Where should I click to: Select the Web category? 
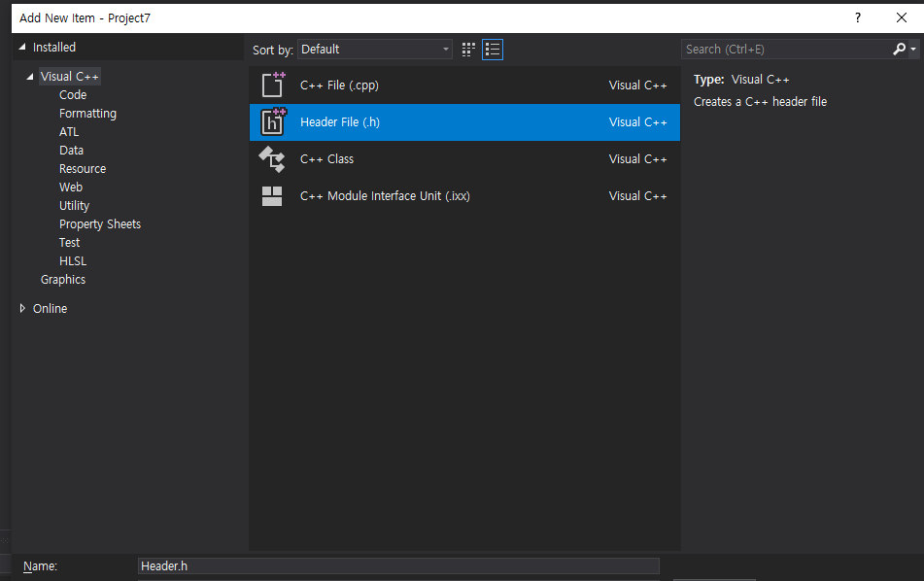[71, 187]
